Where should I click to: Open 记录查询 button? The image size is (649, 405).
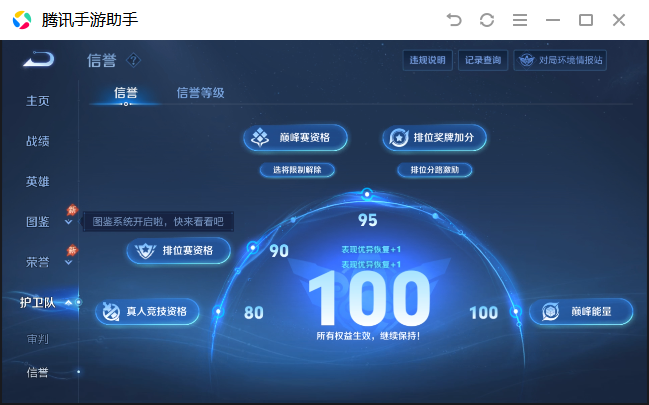pyautogui.click(x=483, y=60)
